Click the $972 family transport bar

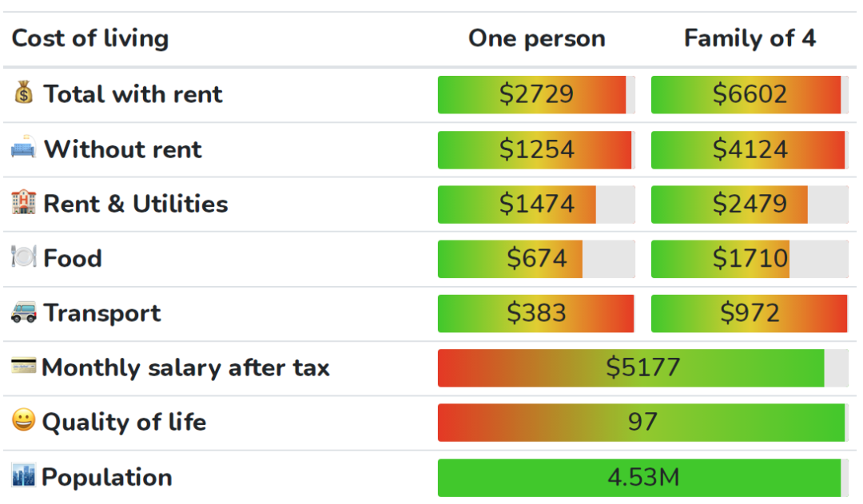[x=750, y=313]
